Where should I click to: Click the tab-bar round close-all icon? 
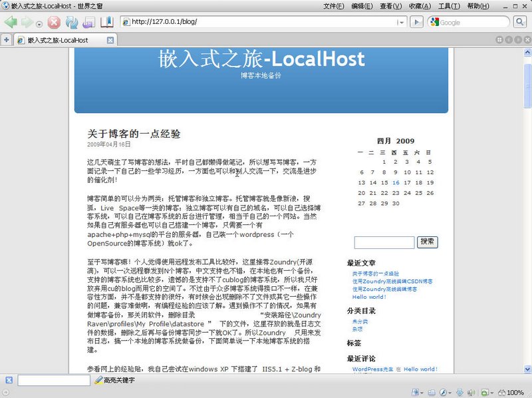tap(527, 40)
